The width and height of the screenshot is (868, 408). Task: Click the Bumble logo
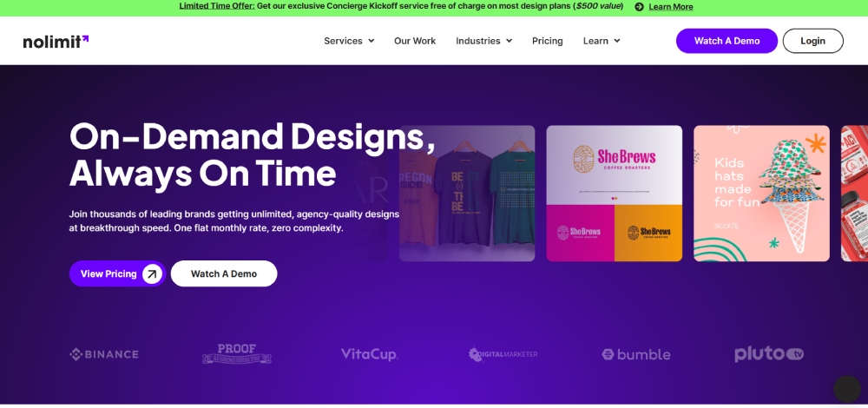point(636,354)
